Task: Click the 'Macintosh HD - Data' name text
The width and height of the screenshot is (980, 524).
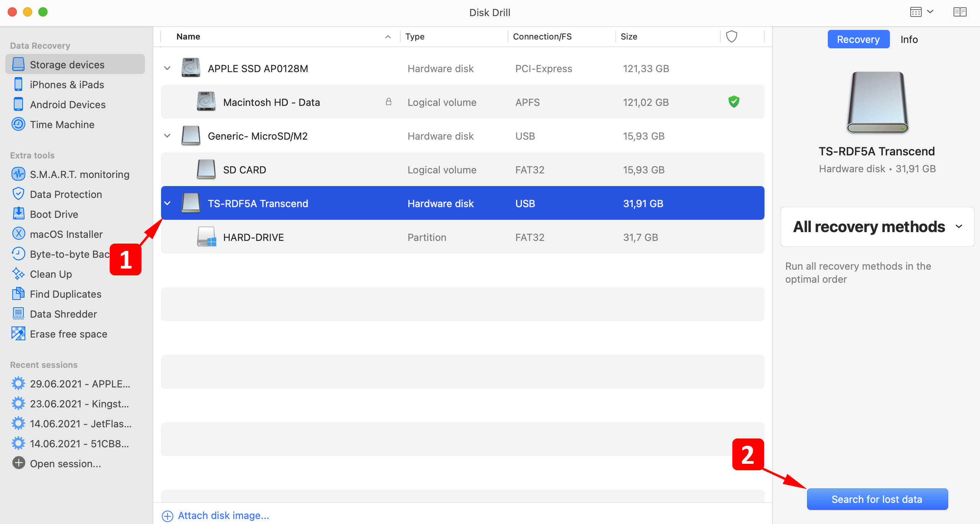Action: click(x=271, y=102)
